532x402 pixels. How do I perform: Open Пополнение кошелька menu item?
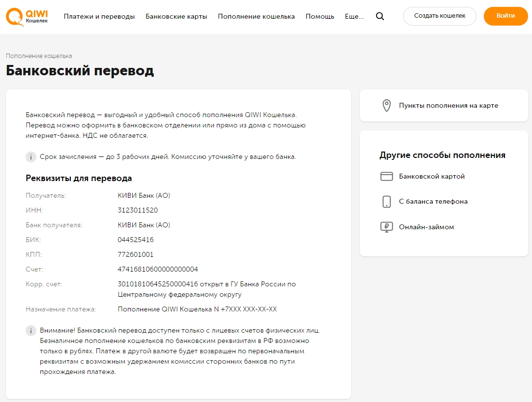[256, 16]
